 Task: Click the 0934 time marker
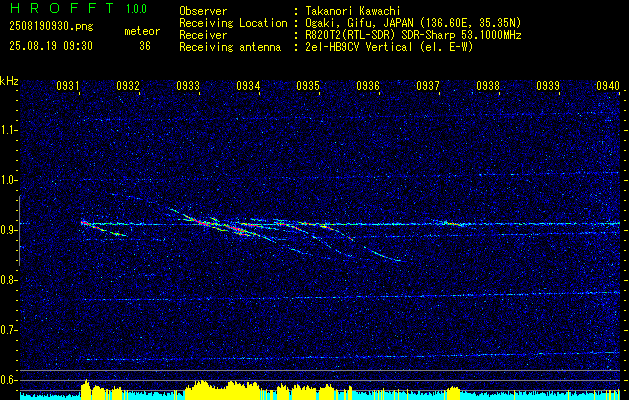pos(248,86)
